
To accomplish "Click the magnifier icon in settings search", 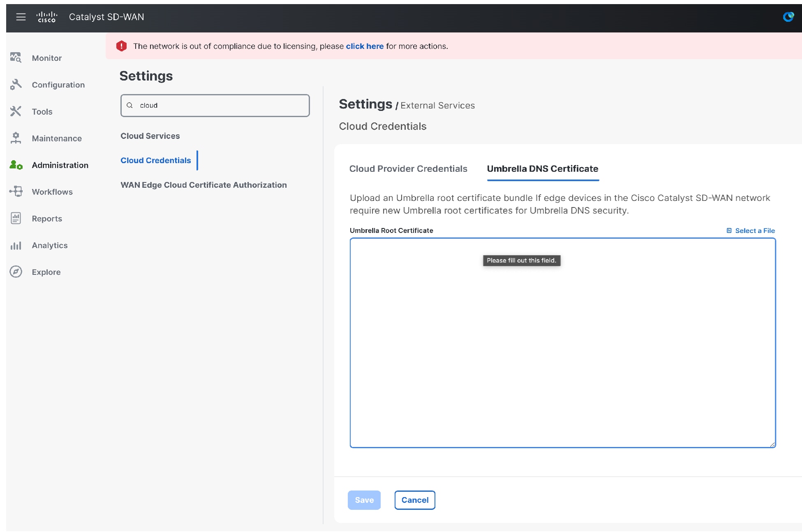I will pos(129,105).
